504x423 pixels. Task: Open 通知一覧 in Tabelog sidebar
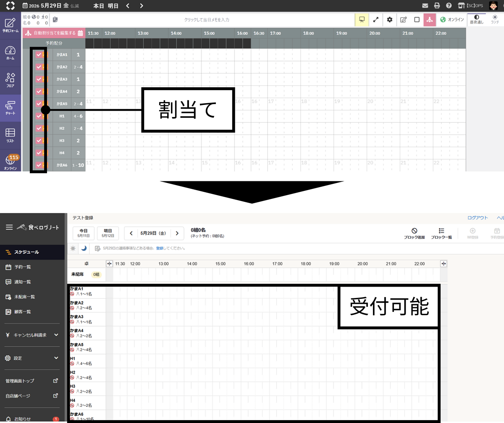point(32,282)
